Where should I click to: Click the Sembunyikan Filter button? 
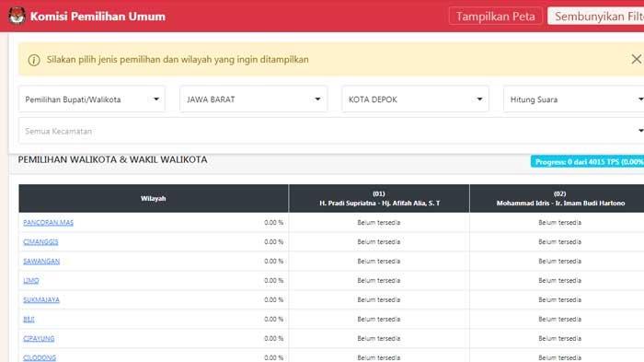click(595, 17)
